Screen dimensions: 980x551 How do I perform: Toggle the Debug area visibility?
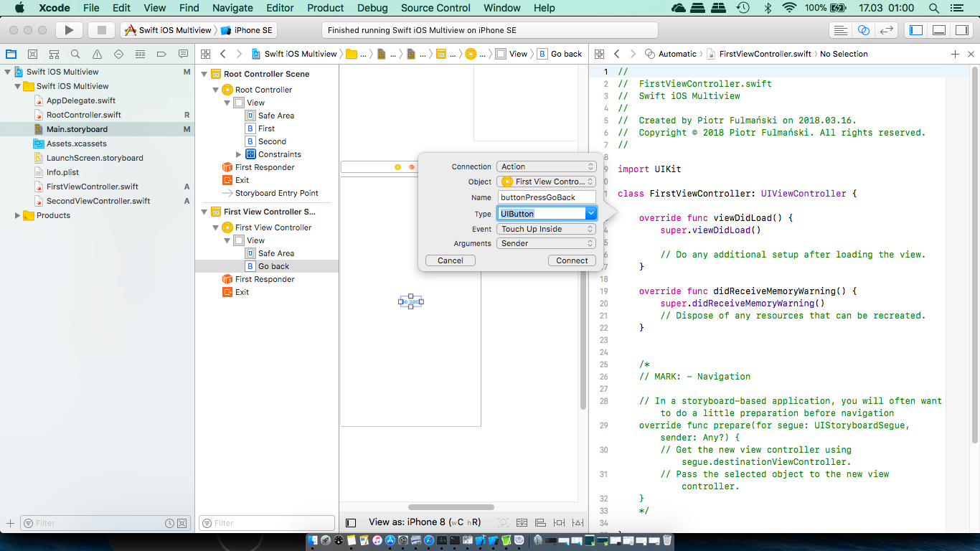(x=938, y=30)
